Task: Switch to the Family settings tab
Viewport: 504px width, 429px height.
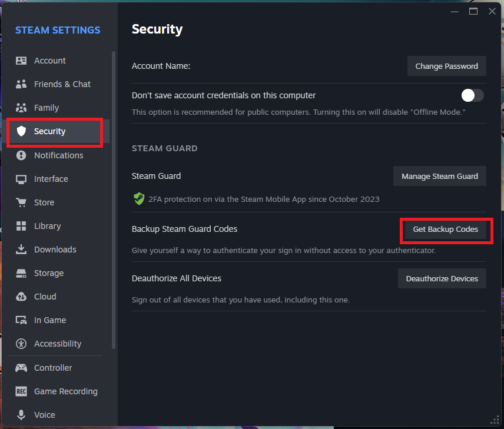Action: tap(47, 108)
